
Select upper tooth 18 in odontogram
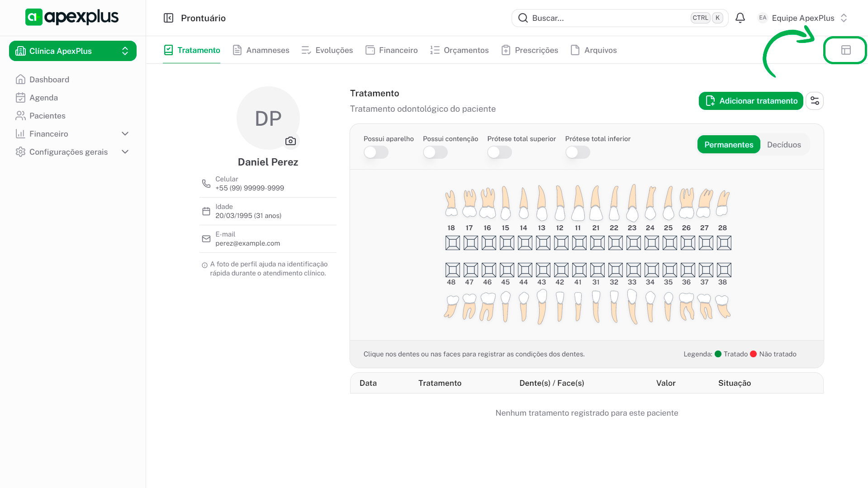pos(451,203)
